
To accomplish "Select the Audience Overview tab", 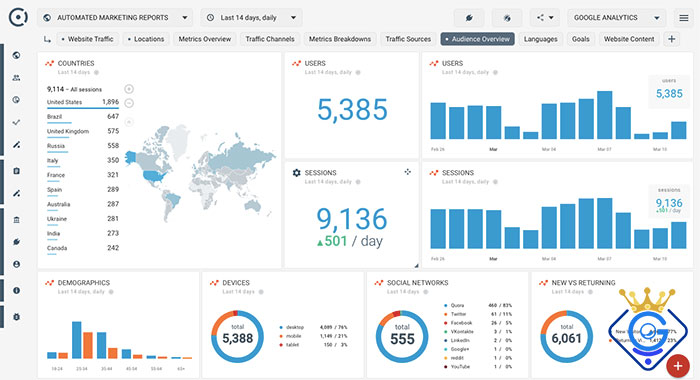I will coord(478,39).
